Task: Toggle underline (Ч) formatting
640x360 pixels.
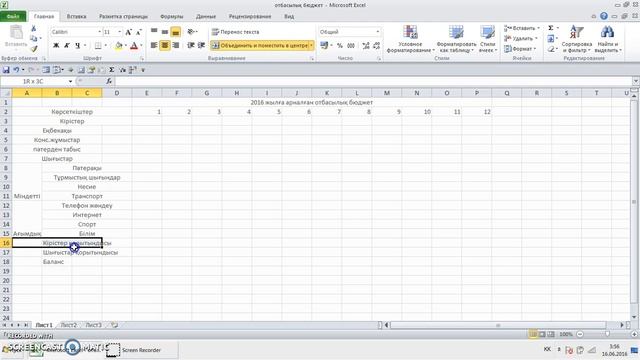Action: pos(77,45)
